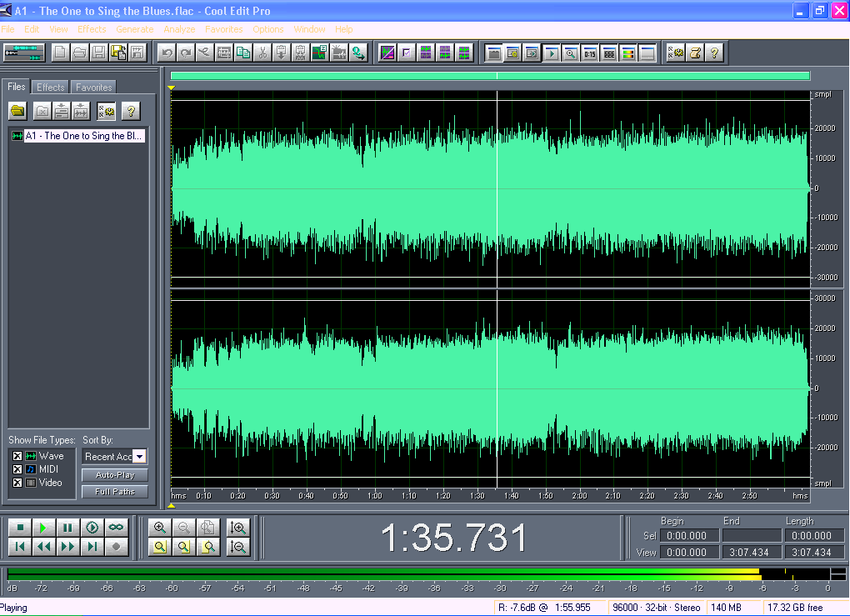Open the File menu
This screenshot has height=616, width=850.
click(7, 29)
